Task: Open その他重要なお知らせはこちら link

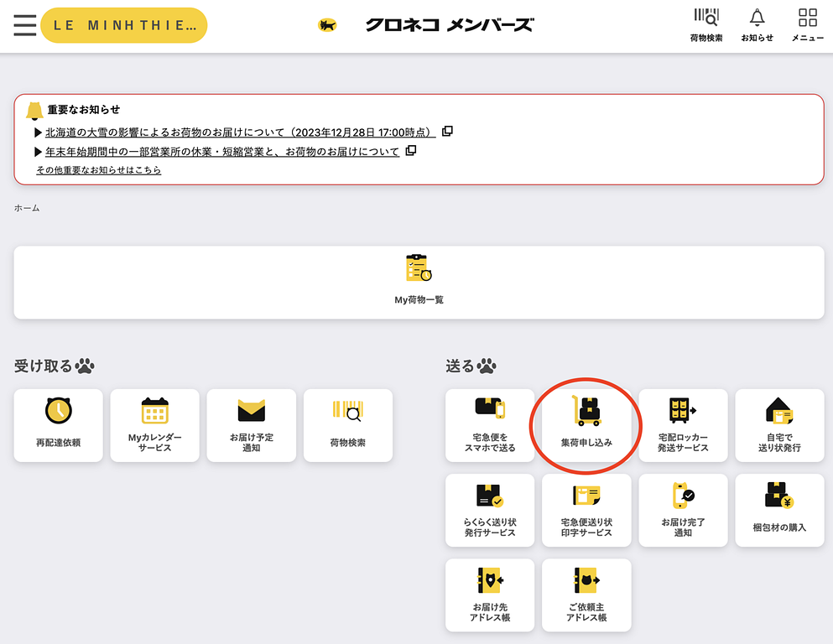Action: point(98,169)
